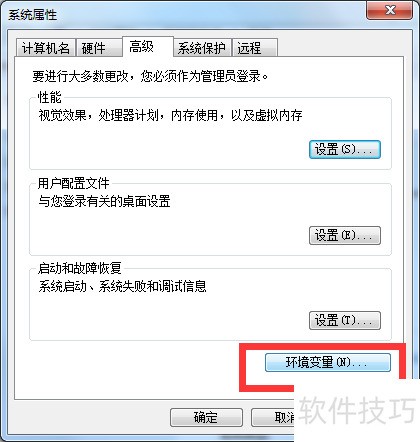Click the 视觉效果 performance description text

click(170, 116)
